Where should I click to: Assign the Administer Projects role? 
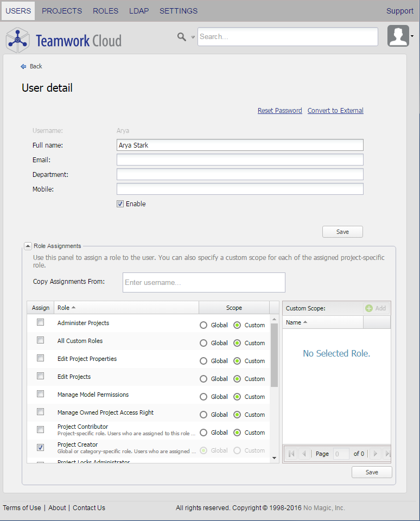[x=40, y=322]
